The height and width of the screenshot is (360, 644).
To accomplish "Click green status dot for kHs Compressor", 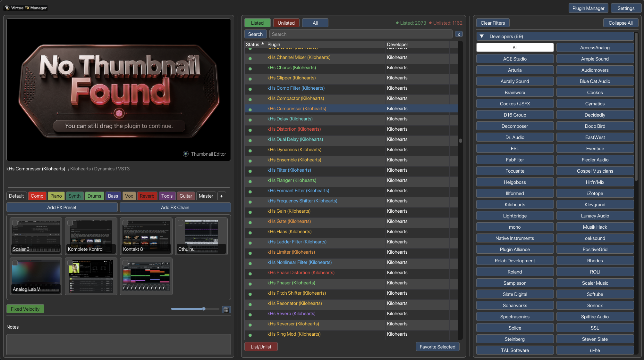I will pyautogui.click(x=250, y=110).
